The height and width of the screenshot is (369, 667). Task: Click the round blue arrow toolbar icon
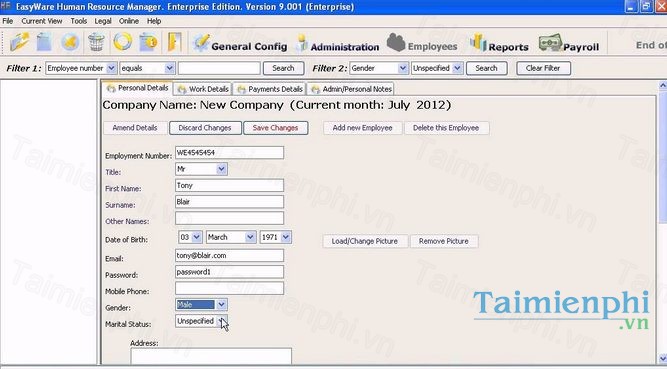coord(70,42)
